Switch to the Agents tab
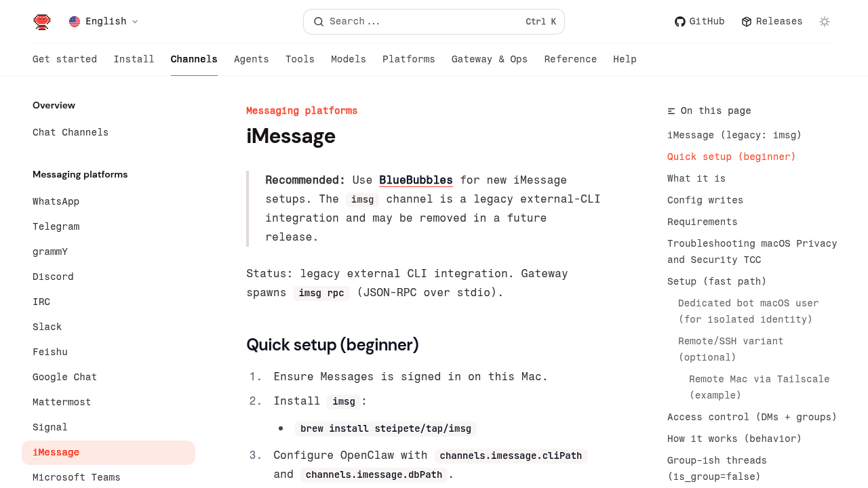The width and height of the screenshot is (868, 488). pos(251,60)
